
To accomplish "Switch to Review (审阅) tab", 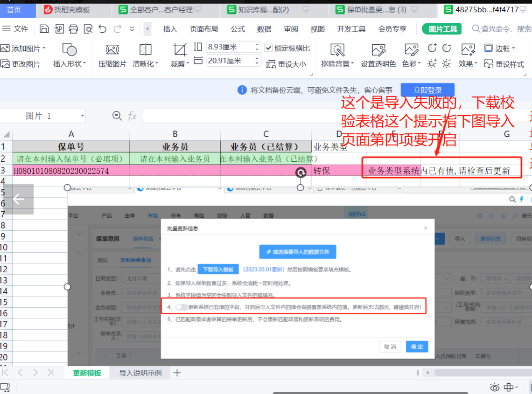I will [x=291, y=29].
